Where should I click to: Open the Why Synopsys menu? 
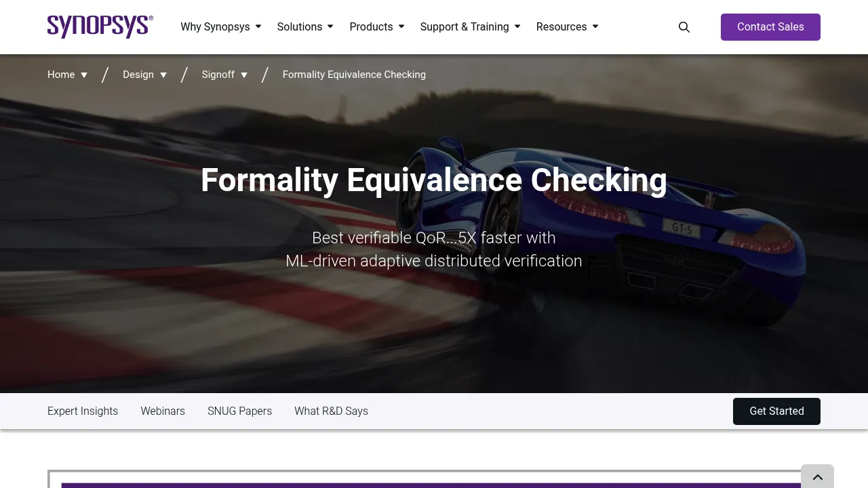click(x=221, y=26)
